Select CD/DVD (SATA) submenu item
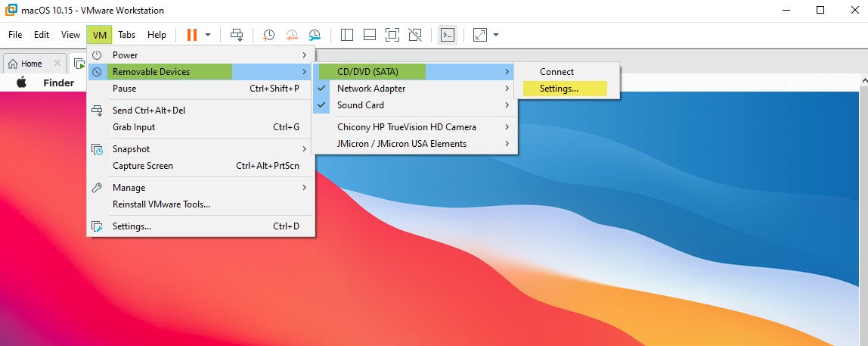This screenshot has width=868, height=346. (414, 71)
